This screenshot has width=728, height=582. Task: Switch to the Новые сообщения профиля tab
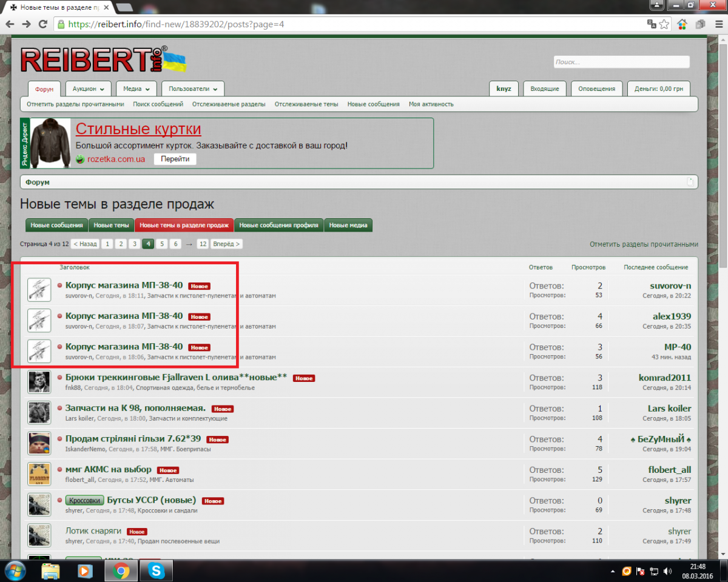(x=278, y=225)
